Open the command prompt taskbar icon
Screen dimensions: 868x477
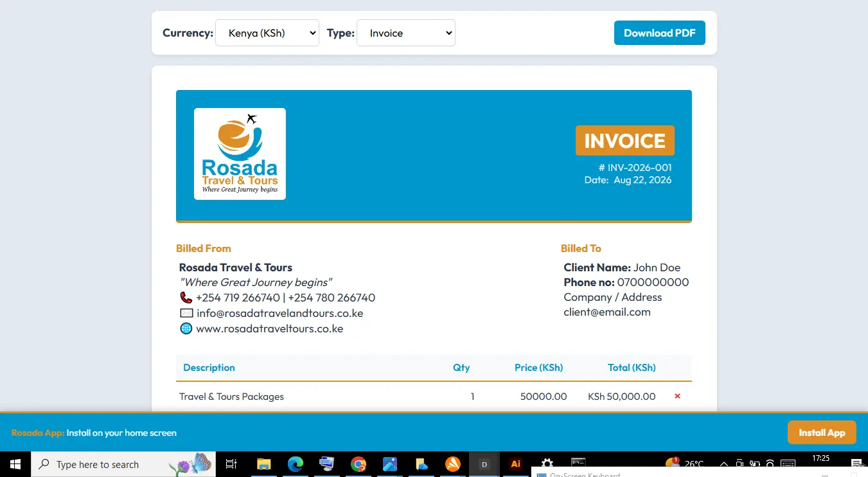(578, 463)
